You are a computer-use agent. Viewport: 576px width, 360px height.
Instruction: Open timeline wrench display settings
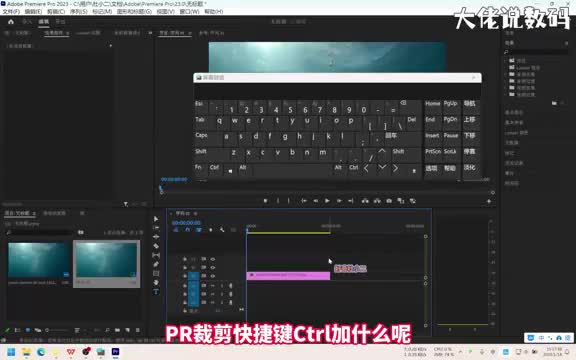pyautogui.click(x=222, y=230)
